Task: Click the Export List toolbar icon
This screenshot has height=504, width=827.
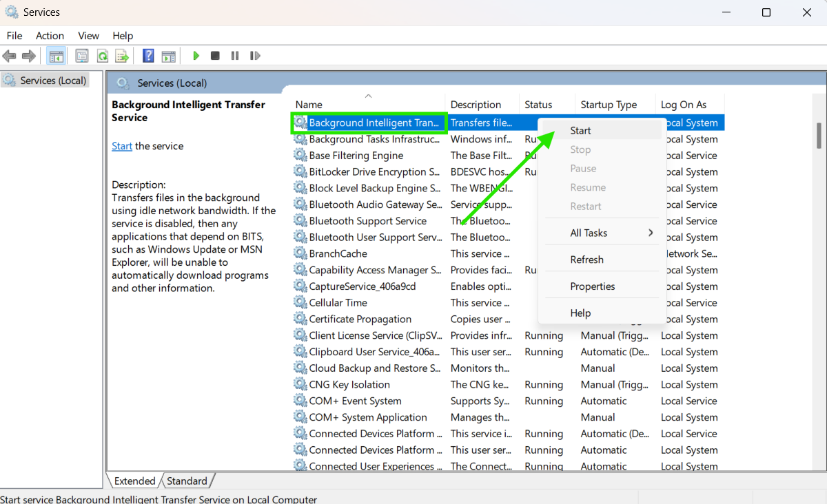Action: click(x=122, y=56)
